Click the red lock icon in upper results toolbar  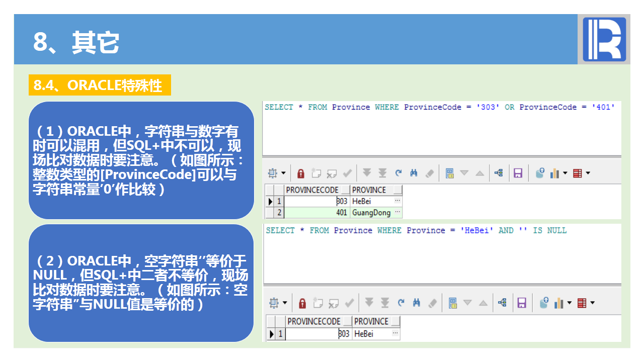pyautogui.click(x=301, y=173)
